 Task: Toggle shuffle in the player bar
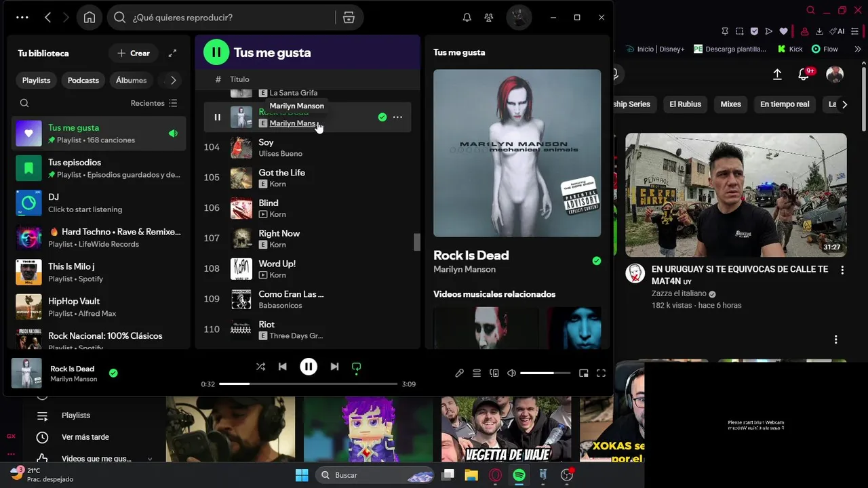click(260, 367)
